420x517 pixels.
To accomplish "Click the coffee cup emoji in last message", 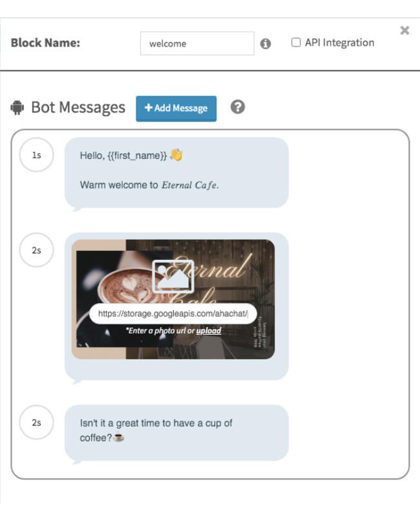I will pos(119,438).
